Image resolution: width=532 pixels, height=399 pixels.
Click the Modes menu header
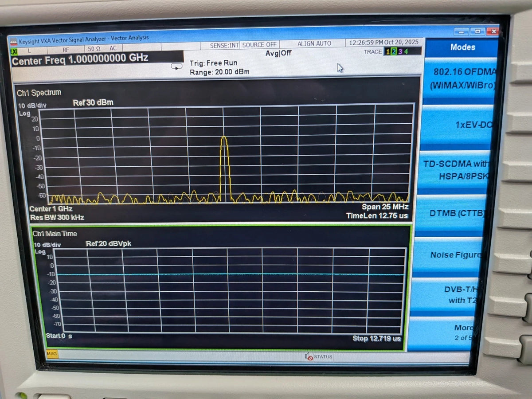click(x=462, y=47)
